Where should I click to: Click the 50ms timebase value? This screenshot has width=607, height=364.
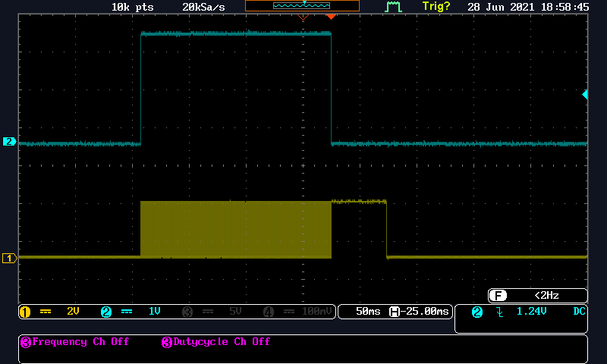pyautogui.click(x=368, y=312)
